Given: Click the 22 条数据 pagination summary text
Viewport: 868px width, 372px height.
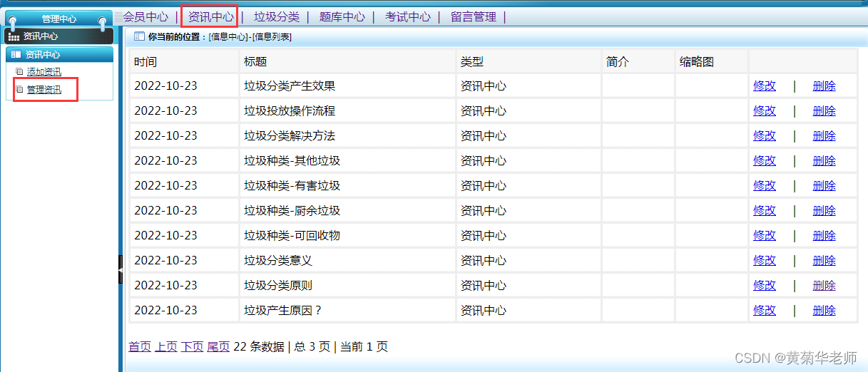Looking at the screenshot, I should [259, 347].
